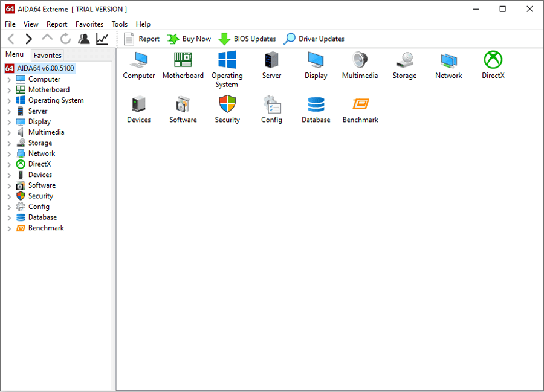Open the Config icon in main panel
Screen dimensions: 544x392
point(271,104)
